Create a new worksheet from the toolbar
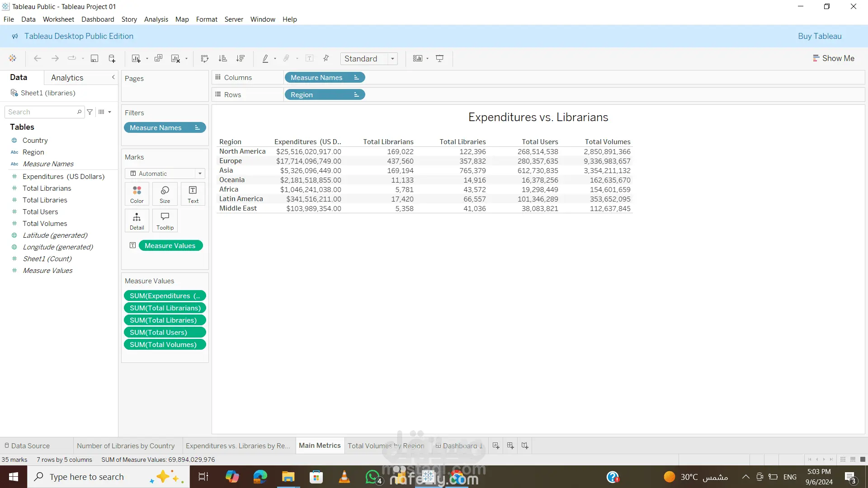868x488 pixels. (x=136, y=58)
